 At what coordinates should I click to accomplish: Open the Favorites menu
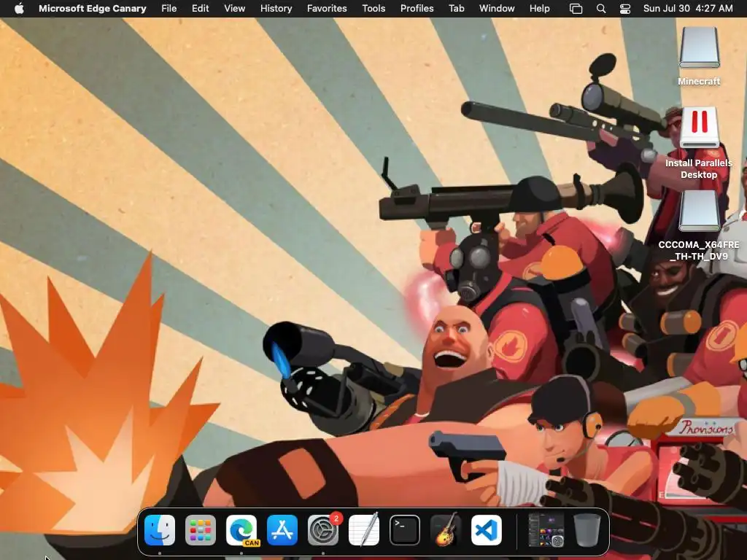click(327, 8)
